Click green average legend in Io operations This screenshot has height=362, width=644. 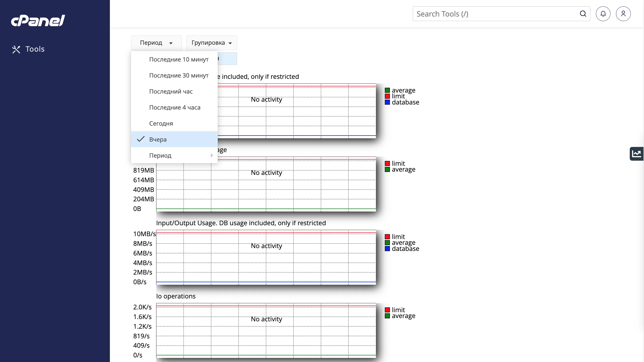387,316
